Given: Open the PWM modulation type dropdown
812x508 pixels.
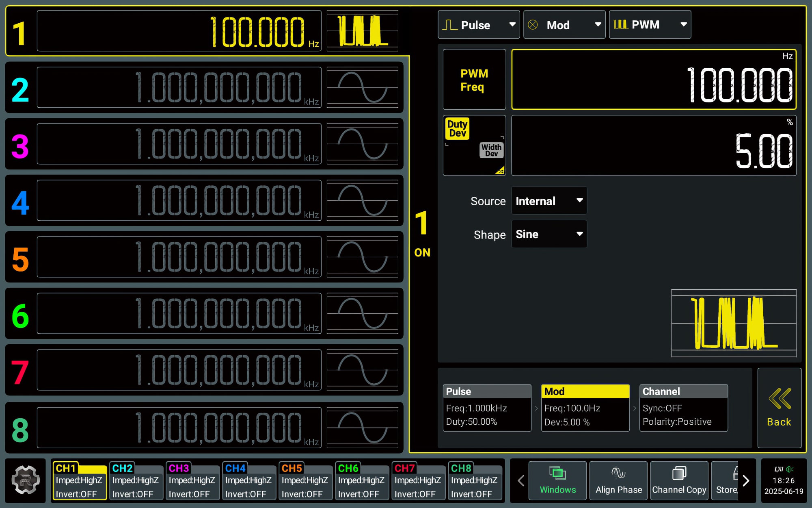Looking at the screenshot, I should (650, 25).
